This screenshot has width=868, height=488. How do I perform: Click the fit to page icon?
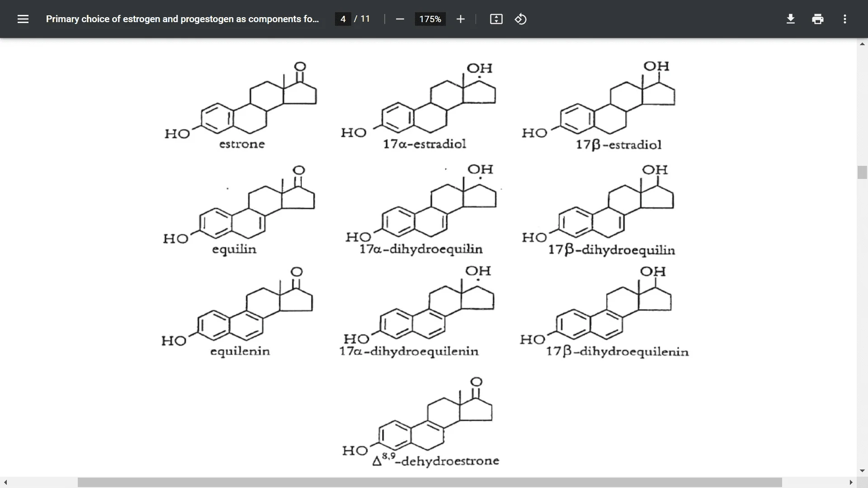click(496, 19)
